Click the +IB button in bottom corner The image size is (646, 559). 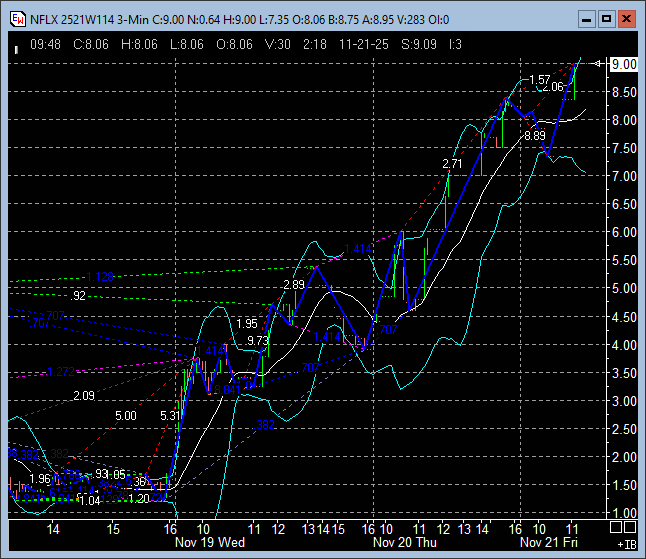[625, 544]
